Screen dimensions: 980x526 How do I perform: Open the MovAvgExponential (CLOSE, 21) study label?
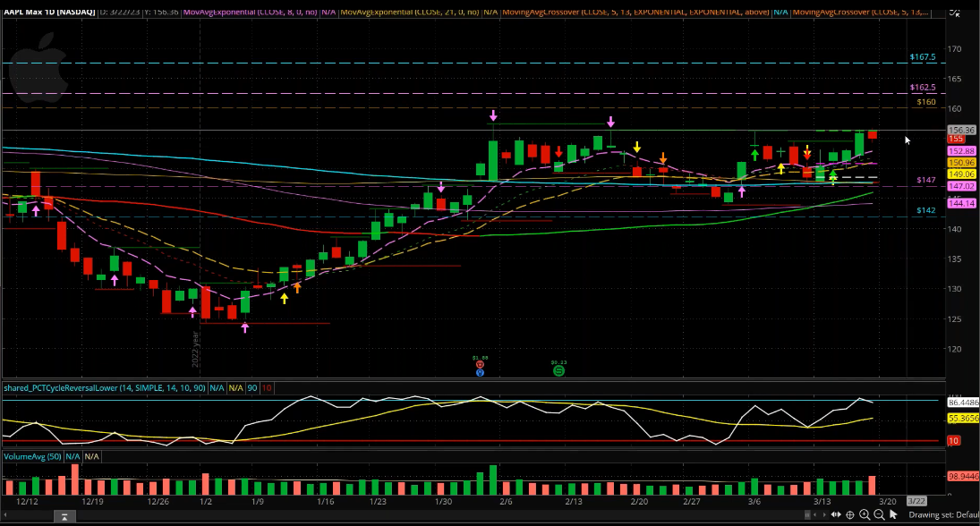click(409, 12)
